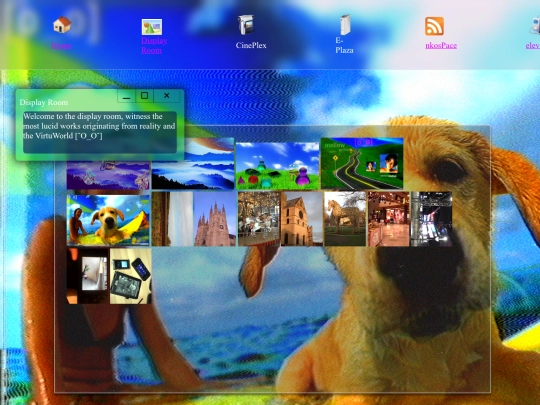Screen dimensions: 540x405
Task: Open the stone church building thumbnail
Action: (302, 219)
